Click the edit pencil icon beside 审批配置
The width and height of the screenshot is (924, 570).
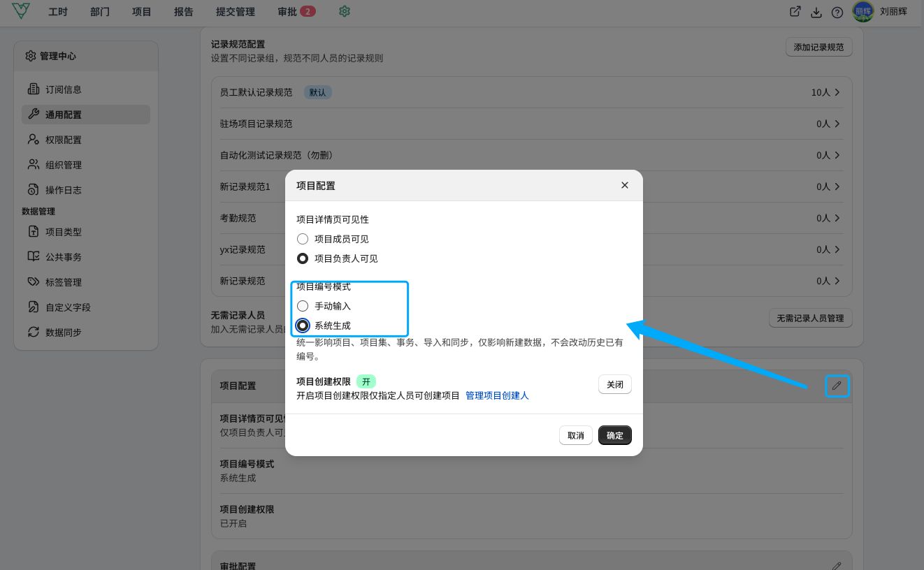837,566
